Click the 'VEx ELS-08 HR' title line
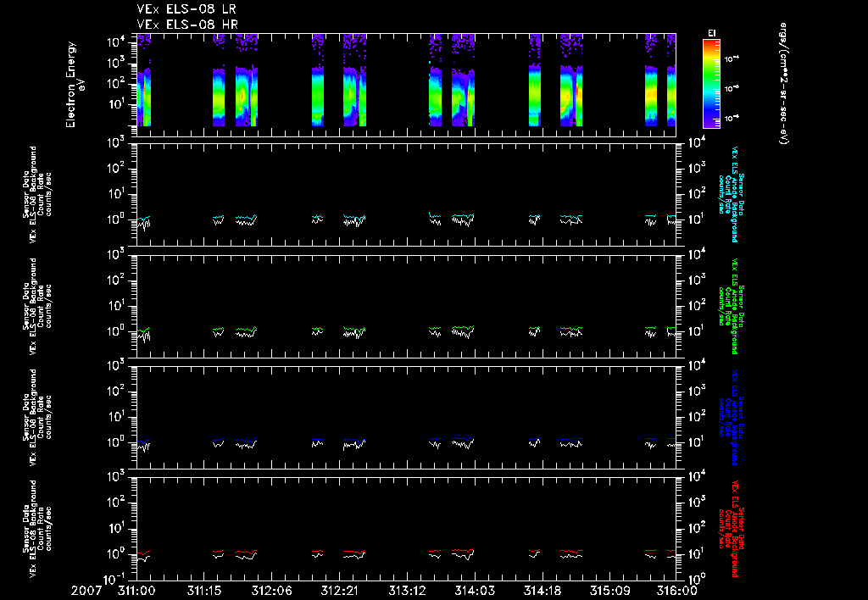Screen dimensions: 868x600 coord(187,25)
